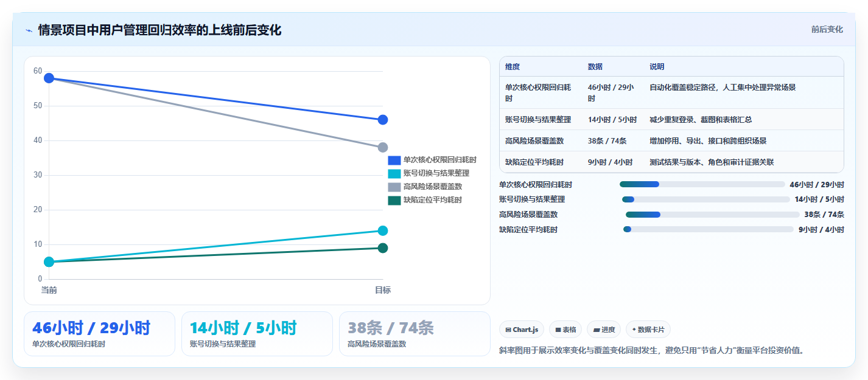Click legend text 高风险场景覆盖数
868x380 pixels.
click(432, 187)
